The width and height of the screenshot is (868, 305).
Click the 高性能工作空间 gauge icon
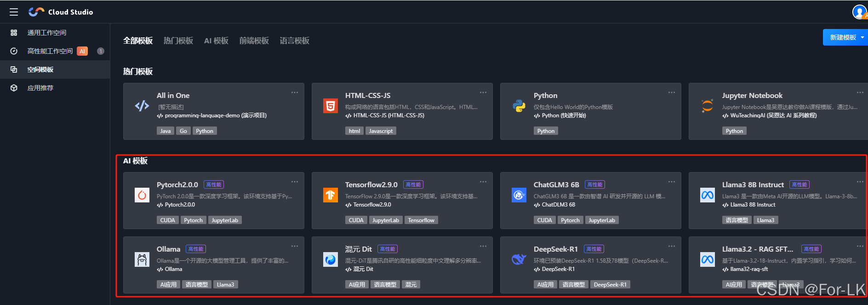tap(14, 51)
